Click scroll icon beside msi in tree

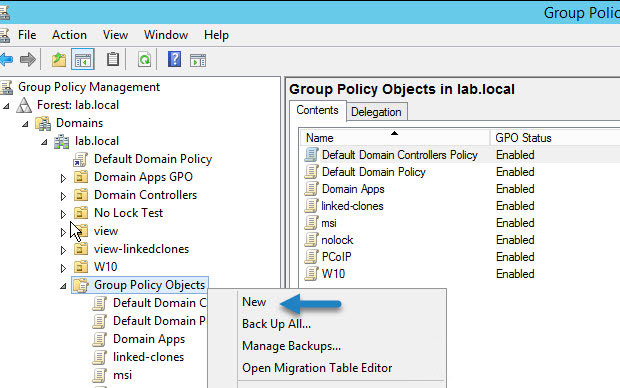pos(100,375)
